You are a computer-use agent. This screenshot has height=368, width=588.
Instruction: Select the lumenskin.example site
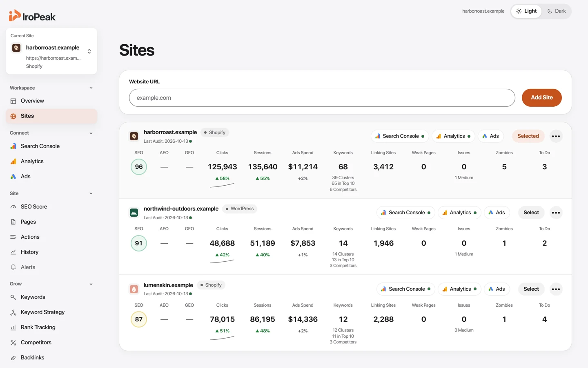pyautogui.click(x=531, y=289)
